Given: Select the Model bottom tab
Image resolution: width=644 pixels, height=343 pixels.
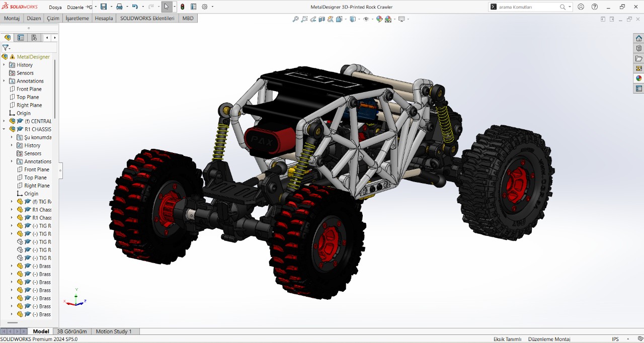Looking at the screenshot, I should tap(41, 331).
